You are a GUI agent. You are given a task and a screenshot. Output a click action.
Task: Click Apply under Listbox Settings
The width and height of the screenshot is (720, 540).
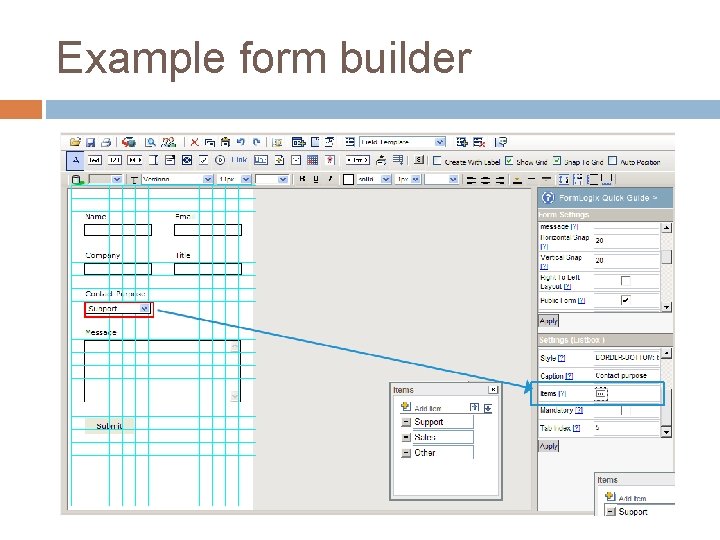point(548,445)
